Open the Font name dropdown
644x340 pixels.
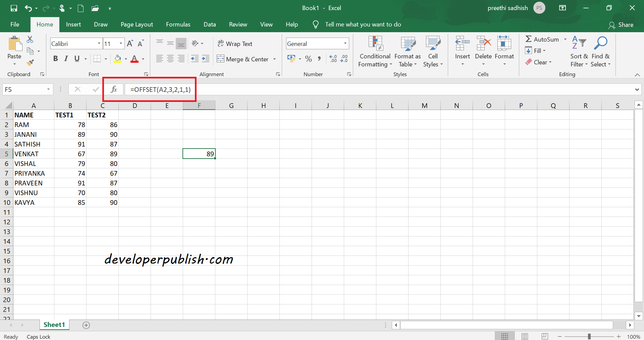click(99, 43)
